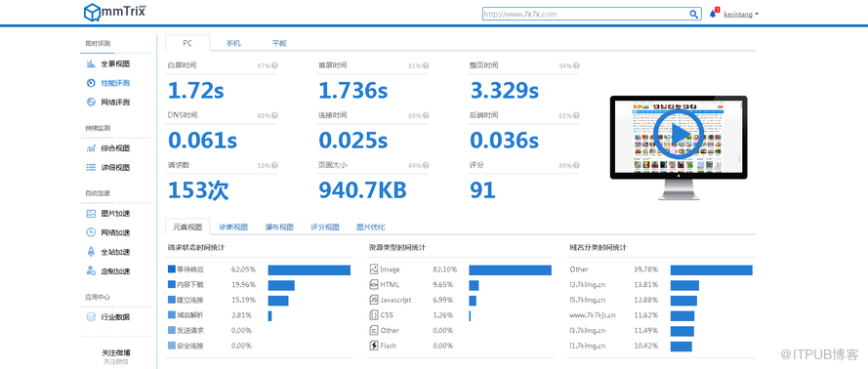
Task: Select the 诊断视图 tab
Action: (233, 226)
